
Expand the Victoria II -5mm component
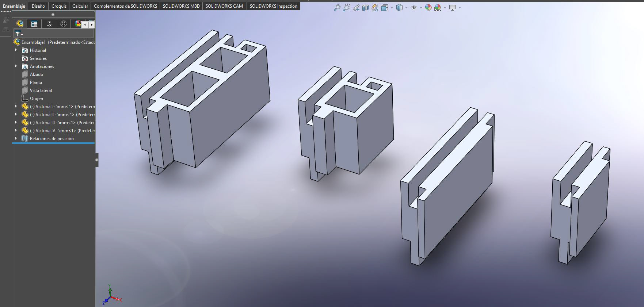(x=16, y=114)
